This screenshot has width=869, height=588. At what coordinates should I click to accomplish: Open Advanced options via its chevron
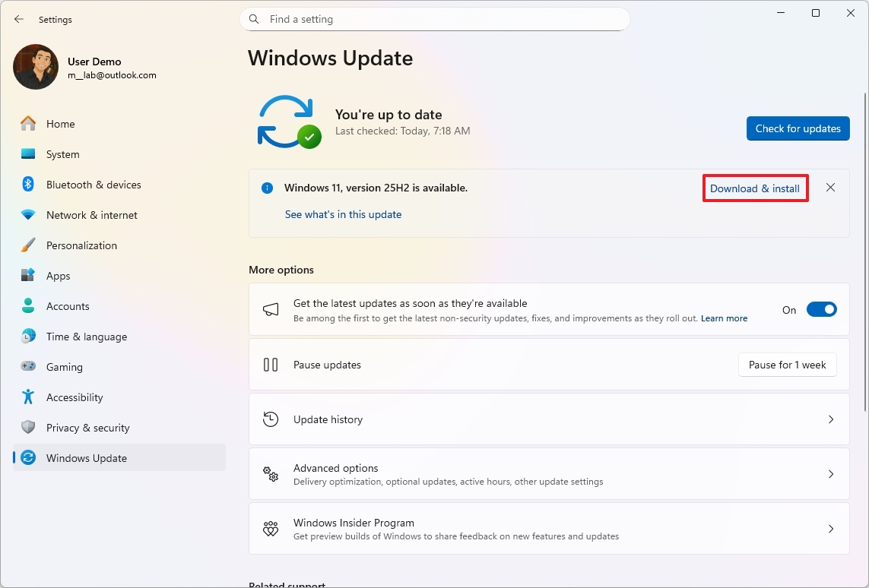click(830, 474)
